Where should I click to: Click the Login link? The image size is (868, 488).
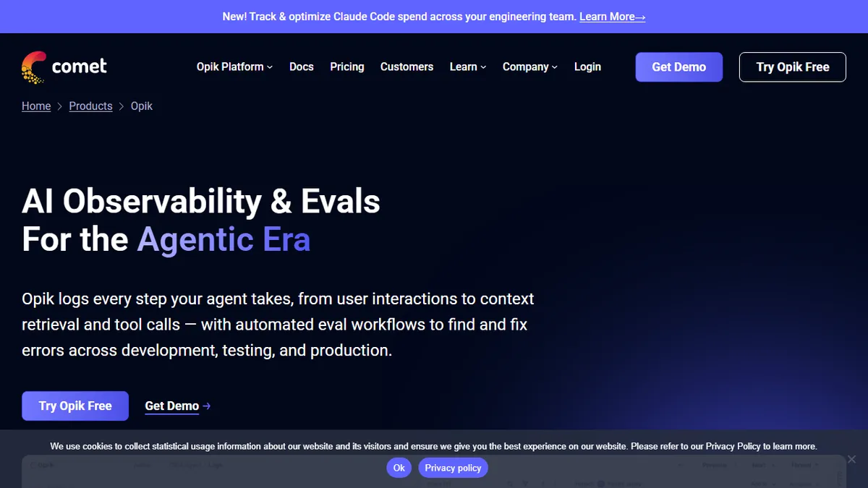pos(587,67)
